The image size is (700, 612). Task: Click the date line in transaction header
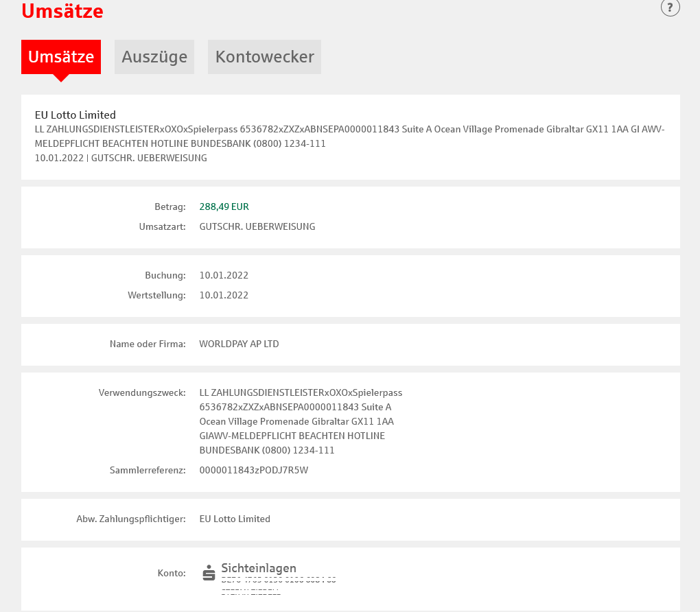(121, 158)
